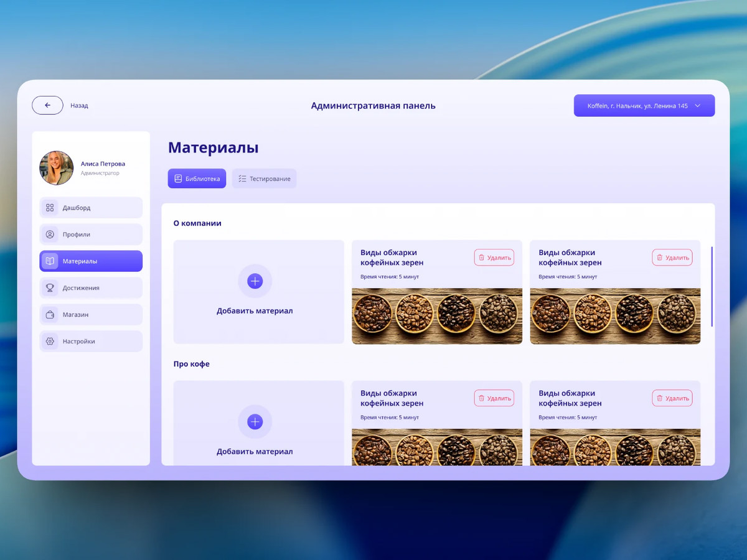Delete the second article in "Про кофе"
Screen dimensions: 747x560
tap(672, 398)
